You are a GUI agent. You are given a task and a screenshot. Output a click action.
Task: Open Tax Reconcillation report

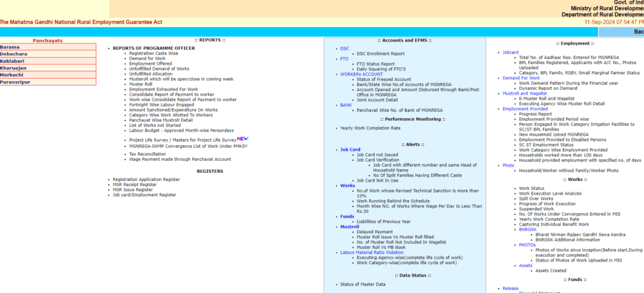[147, 154]
